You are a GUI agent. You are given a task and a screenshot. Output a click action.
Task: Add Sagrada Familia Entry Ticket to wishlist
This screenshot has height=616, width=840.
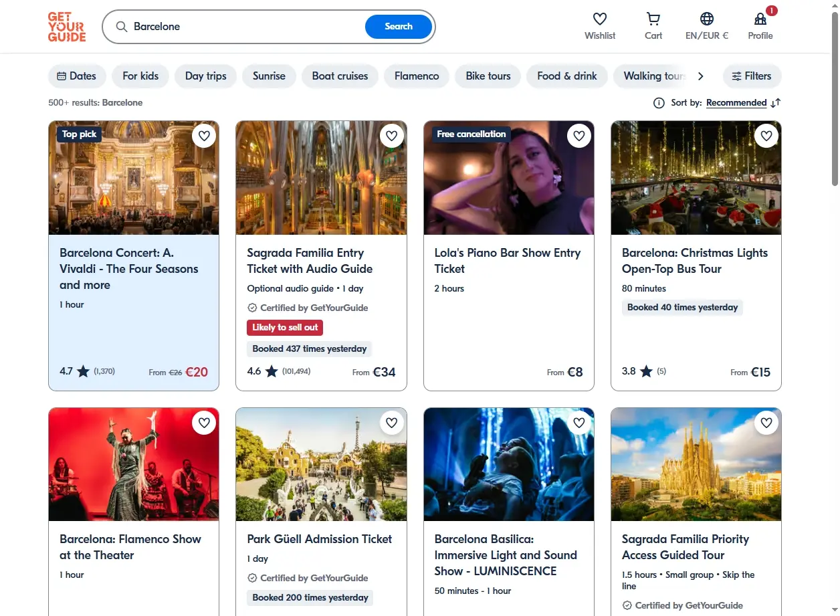pos(392,136)
